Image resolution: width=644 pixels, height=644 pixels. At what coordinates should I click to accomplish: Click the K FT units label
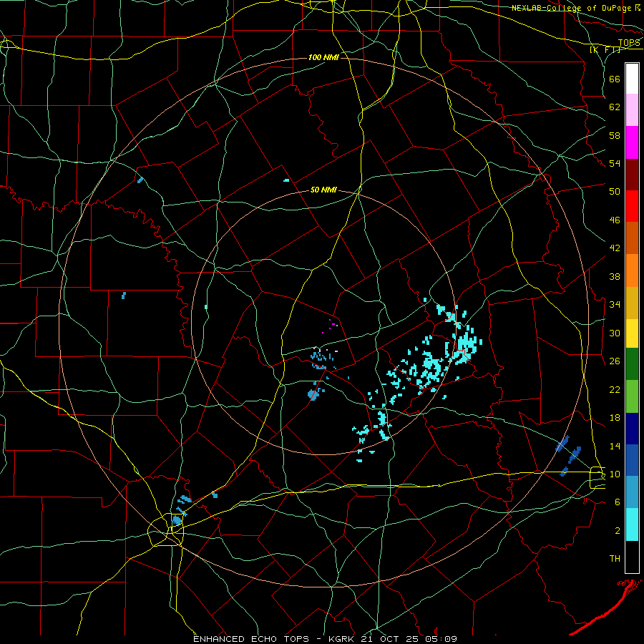pyautogui.click(x=605, y=49)
